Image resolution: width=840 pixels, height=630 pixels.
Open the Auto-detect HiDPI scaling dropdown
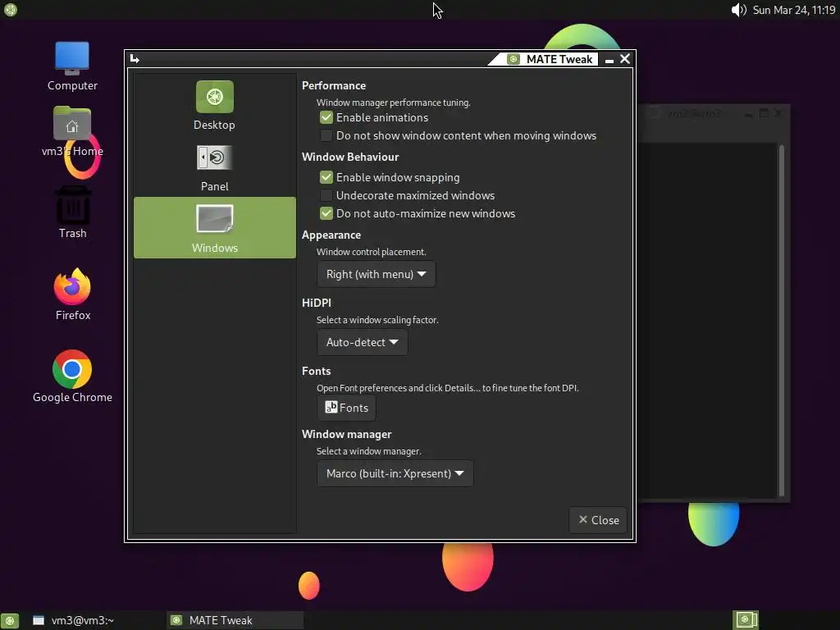point(362,342)
